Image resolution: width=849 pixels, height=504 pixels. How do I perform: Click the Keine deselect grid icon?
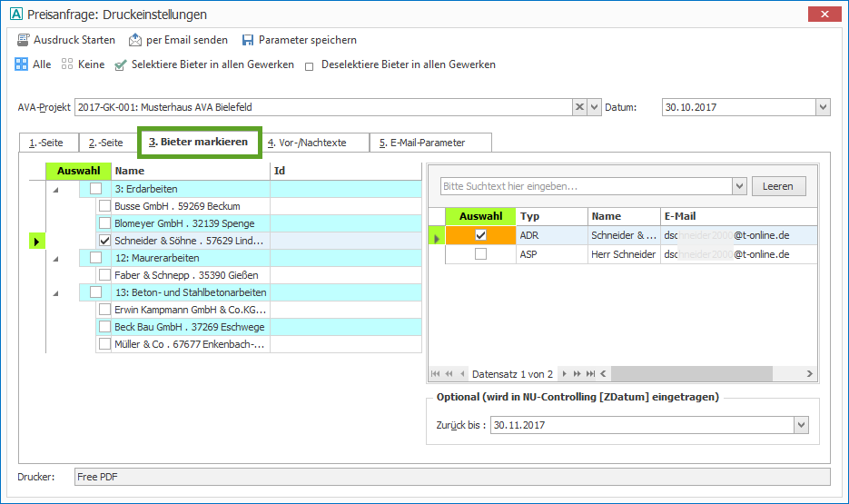pyautogui.click(x=67, y=64)
